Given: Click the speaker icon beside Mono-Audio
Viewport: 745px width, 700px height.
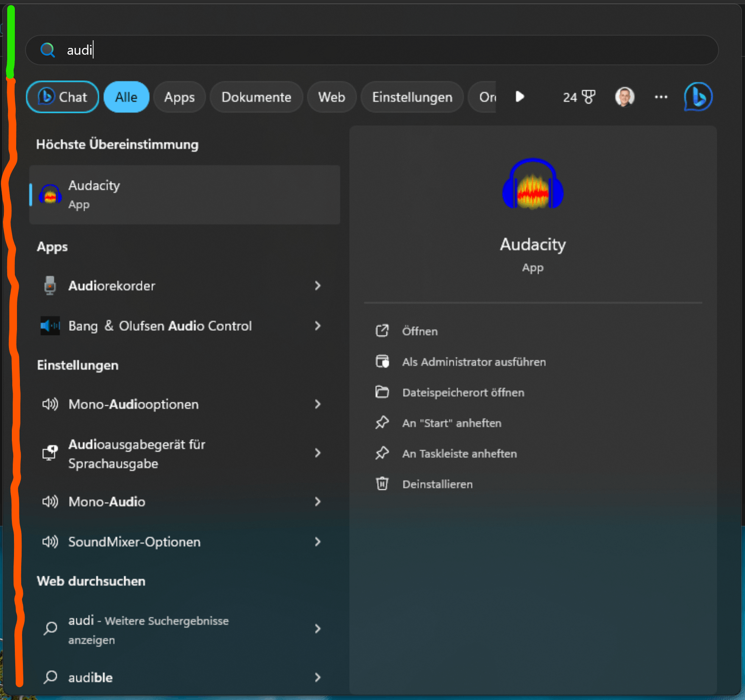Looking at the screenshot, I should [x=50, y=502].
